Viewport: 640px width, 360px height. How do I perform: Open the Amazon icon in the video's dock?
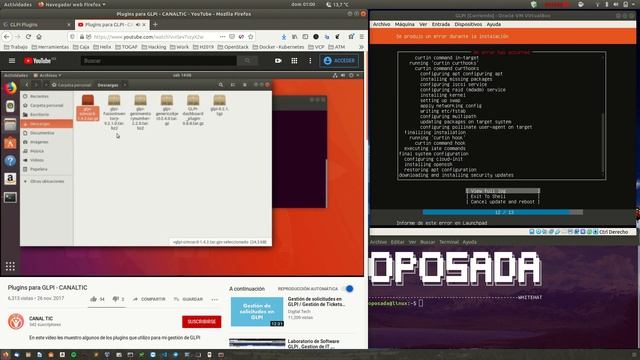point(10,179)
